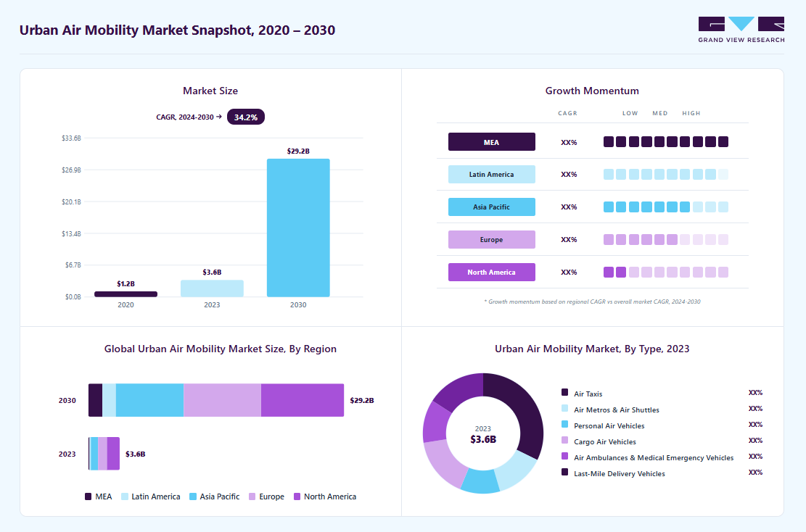Click the $3.6B label above the 2023 column
The height and width of the screenshot is (532, 806).
[212, 273]
